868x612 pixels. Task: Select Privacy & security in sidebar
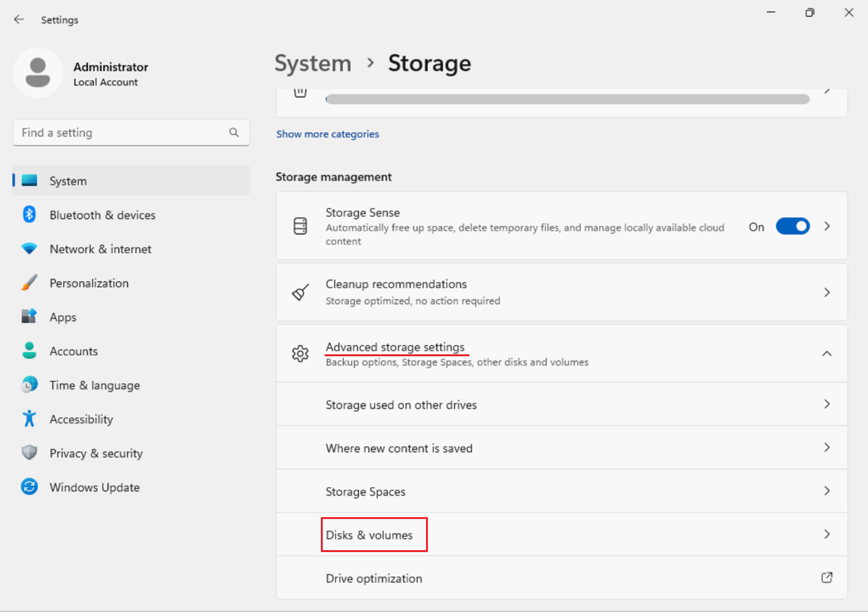tap(131, 453)
